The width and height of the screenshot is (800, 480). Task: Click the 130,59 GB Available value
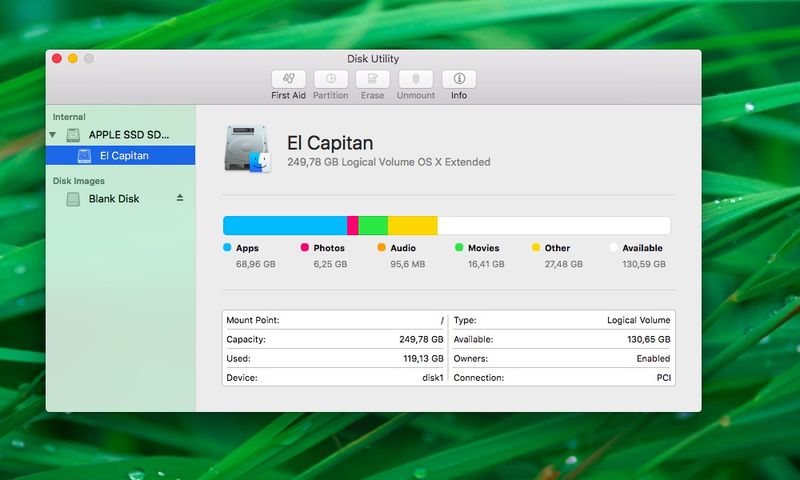pos(644,264)
